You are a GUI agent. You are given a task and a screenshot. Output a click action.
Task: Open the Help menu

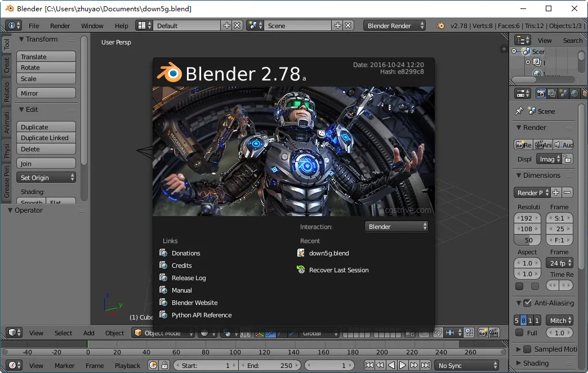(x=122, y=25)
